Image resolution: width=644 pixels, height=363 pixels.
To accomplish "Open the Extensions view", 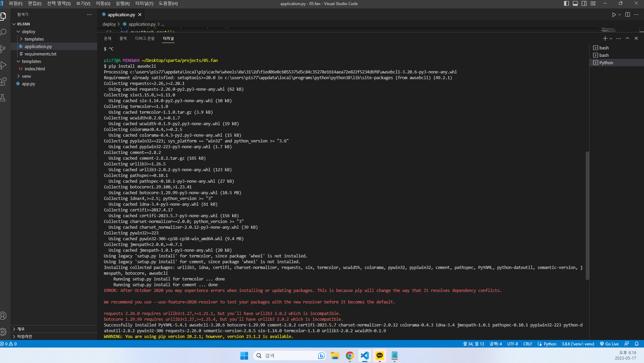I will 3,81.
